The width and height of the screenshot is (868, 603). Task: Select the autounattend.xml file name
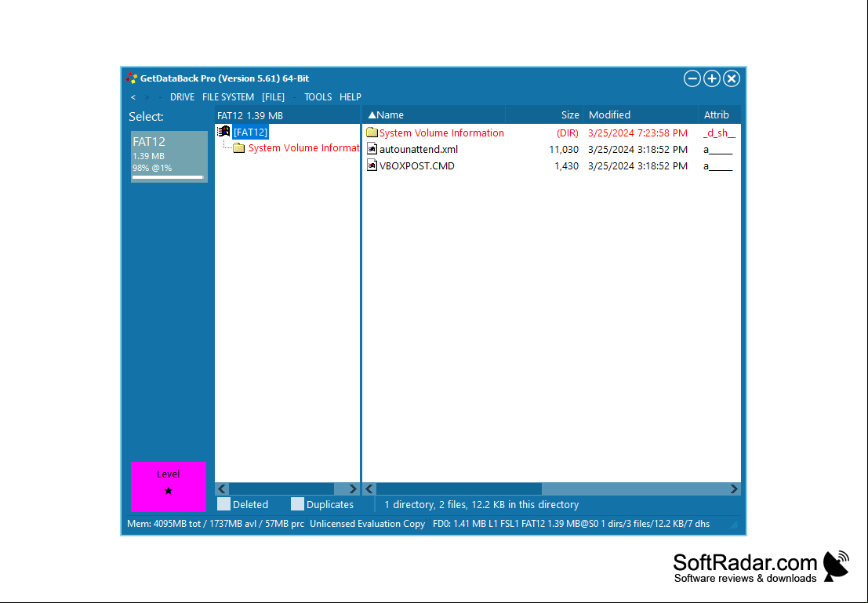click(x=419, y=149)
